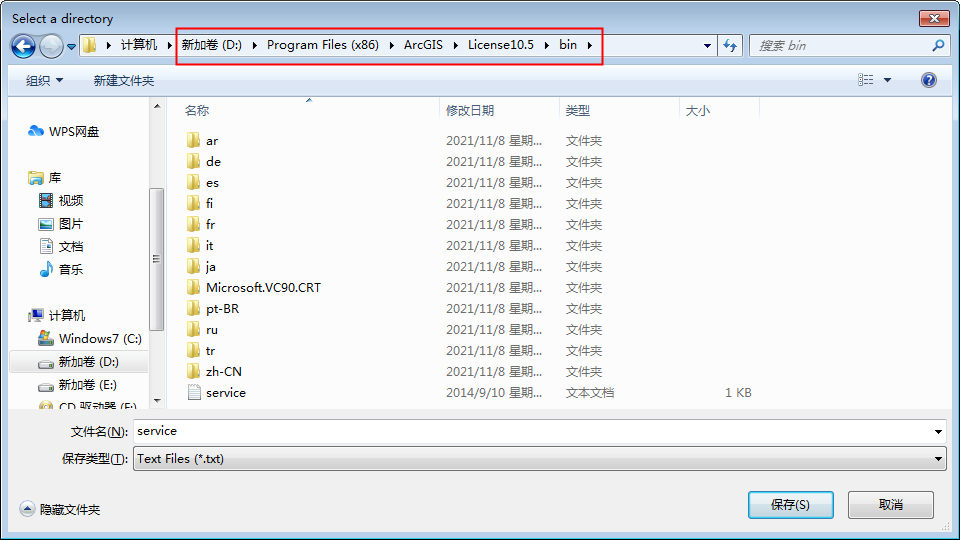Select the ru folder icon
Image resolution: width=960 pixels, height=540 pixels.
point(193,329)
